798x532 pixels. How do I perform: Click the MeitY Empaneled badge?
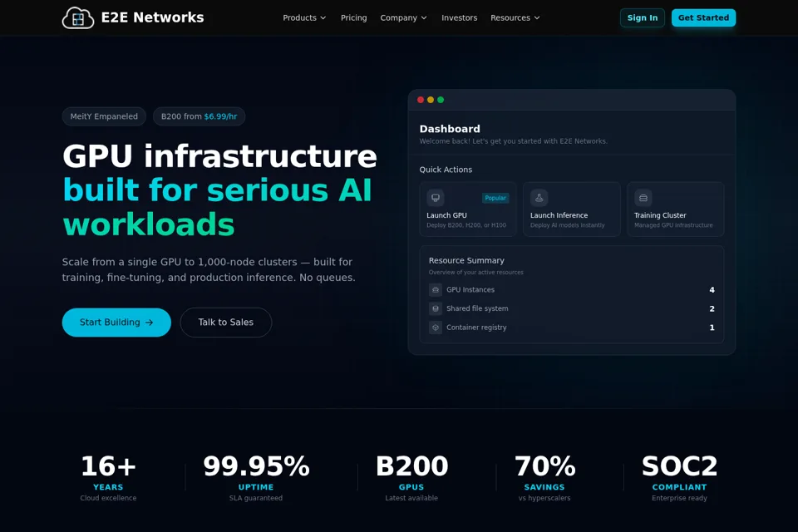[x=104, y=116]
